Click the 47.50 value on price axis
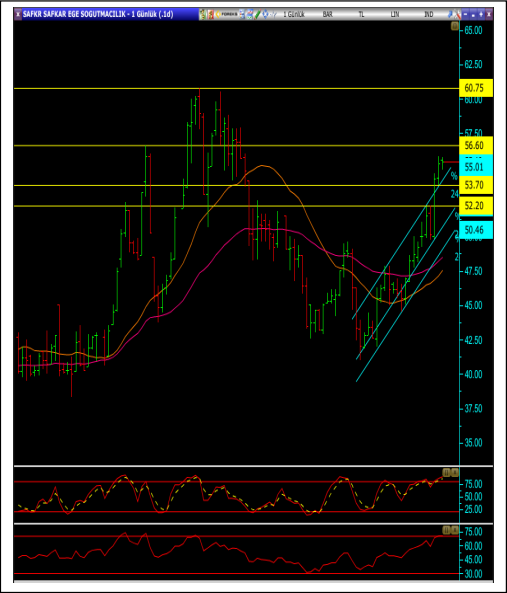Viewport: 507px width, 593px height. coord(473,271)
